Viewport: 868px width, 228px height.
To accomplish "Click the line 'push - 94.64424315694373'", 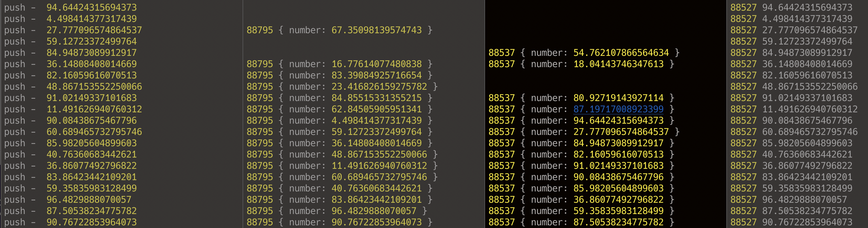I will (x=70, y=7).
